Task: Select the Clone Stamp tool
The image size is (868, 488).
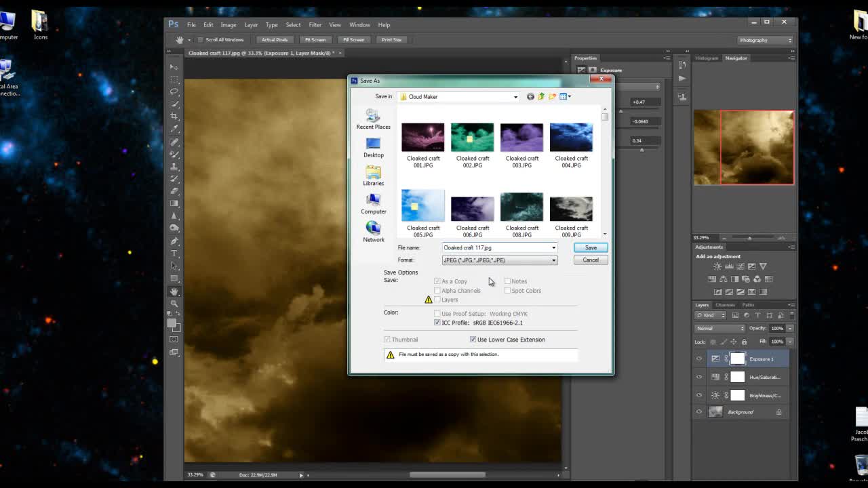Action: [x=174, y=165]
